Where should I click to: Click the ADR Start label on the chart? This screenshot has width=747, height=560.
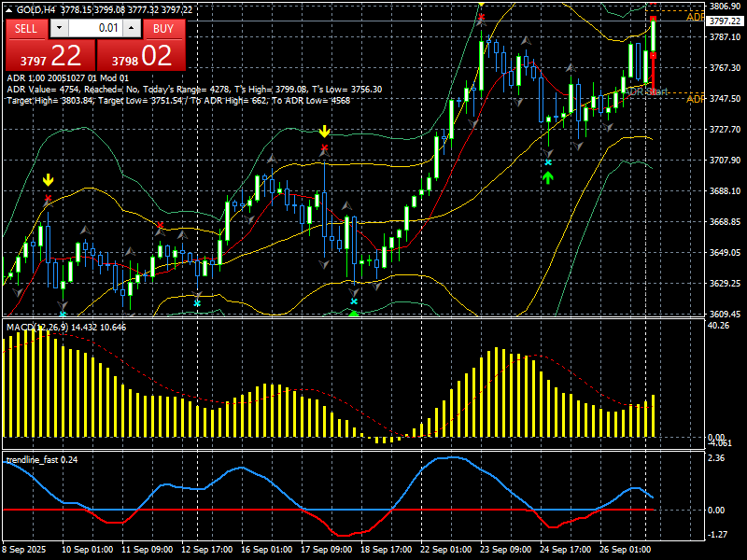646,91
